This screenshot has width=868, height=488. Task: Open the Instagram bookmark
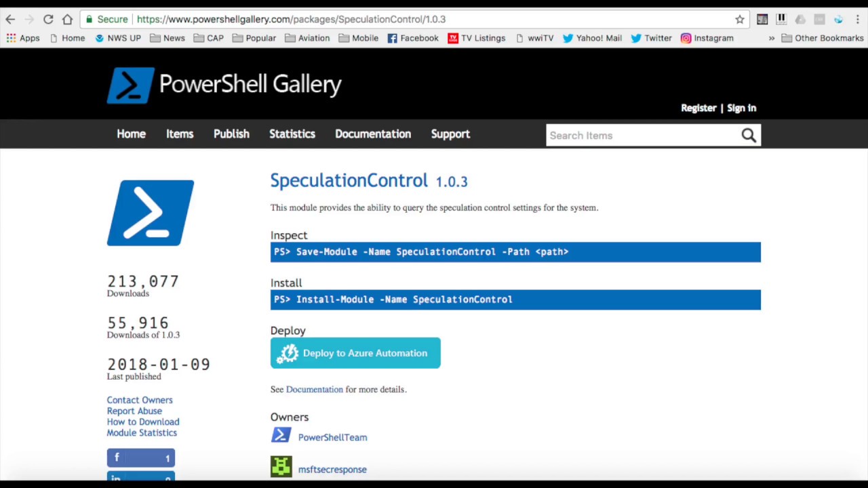(x=707, y=38)
